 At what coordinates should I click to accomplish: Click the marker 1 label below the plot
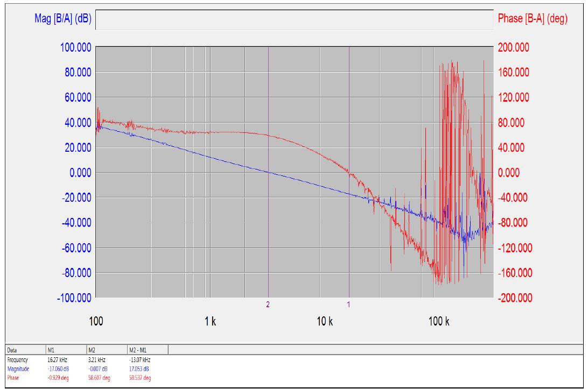pos(349,304)
